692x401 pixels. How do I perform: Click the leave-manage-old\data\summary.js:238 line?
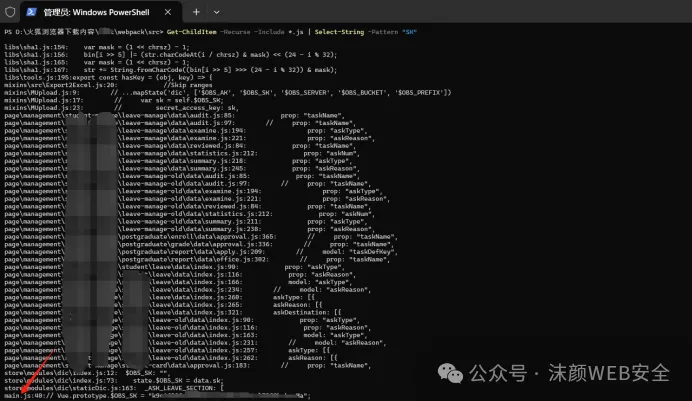188,229
